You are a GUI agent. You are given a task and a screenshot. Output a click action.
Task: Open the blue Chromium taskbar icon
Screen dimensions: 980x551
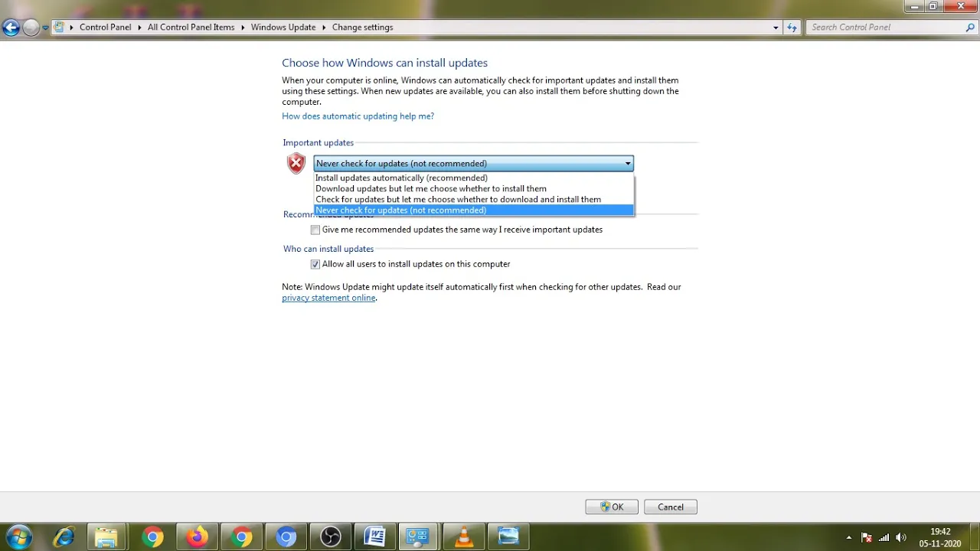[286, 537]
